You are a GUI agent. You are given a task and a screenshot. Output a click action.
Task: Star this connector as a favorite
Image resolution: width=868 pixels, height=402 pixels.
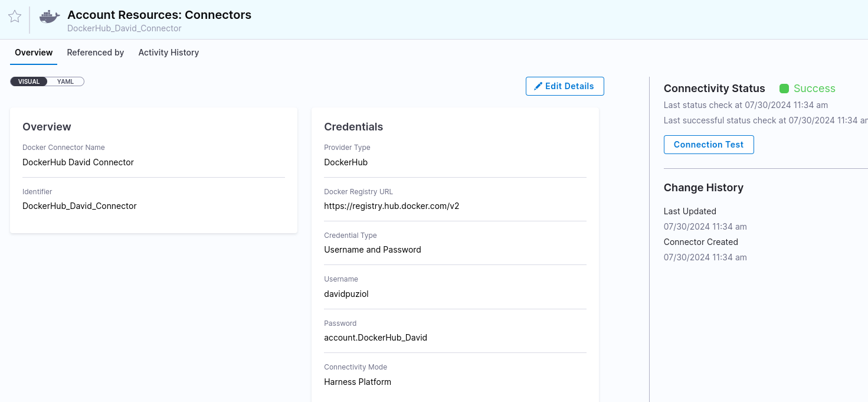click(15, 17)
